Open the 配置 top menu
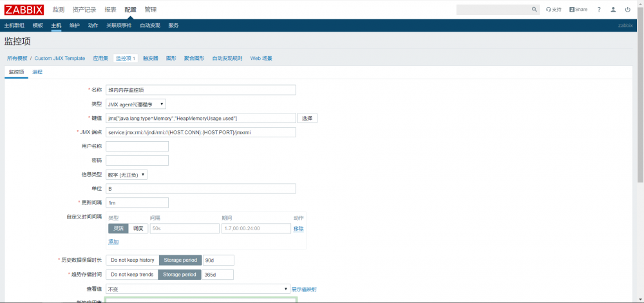Image resolution: width=644 pixels, height=303 pixels. pyautogui.click(x=130, y=10)
